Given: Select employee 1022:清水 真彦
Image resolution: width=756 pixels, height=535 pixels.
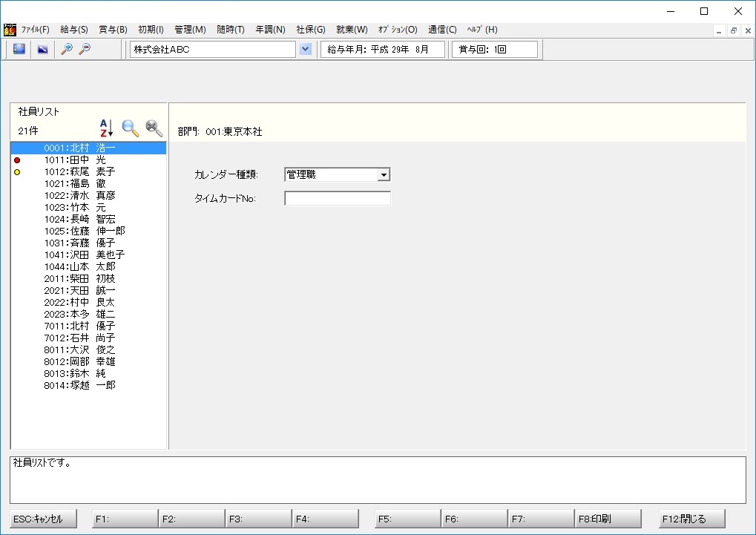Looking at the screenshot, I should (89, 195).
